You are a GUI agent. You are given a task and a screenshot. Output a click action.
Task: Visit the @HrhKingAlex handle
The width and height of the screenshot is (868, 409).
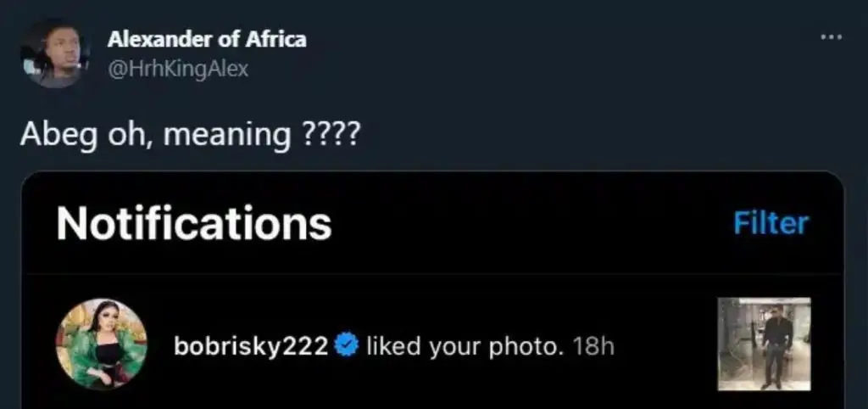pyautogui.click(x=178, y=68)
